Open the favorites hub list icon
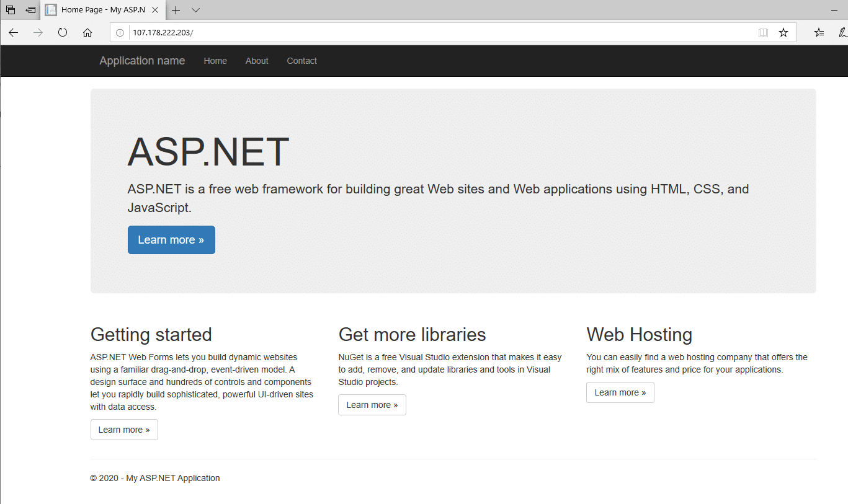Viewport: 848px width, 504px height. coord(819,33)
